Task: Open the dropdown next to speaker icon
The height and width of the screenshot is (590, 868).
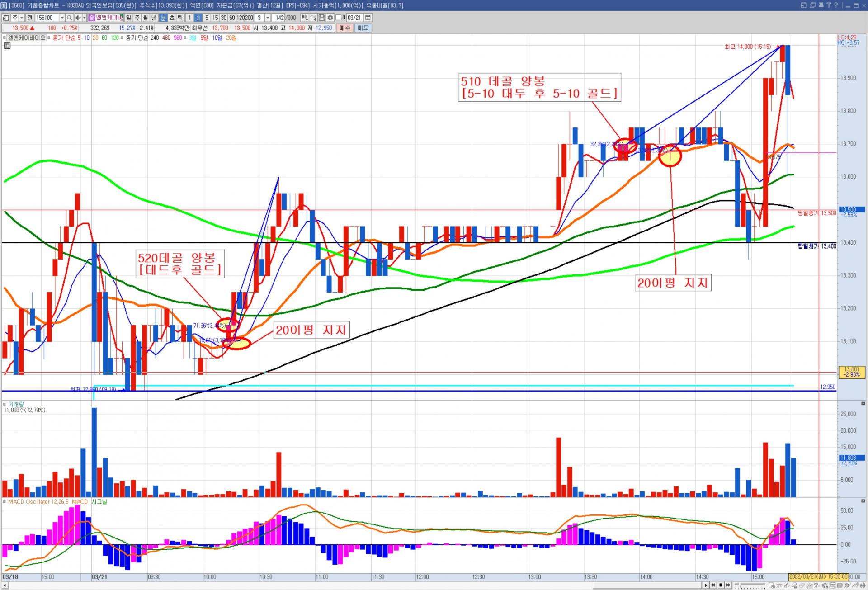Action: point(84,18)
